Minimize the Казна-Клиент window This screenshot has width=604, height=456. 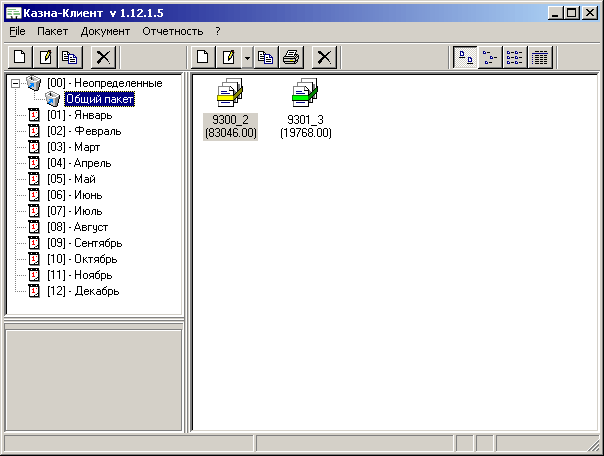coord(555,13)
